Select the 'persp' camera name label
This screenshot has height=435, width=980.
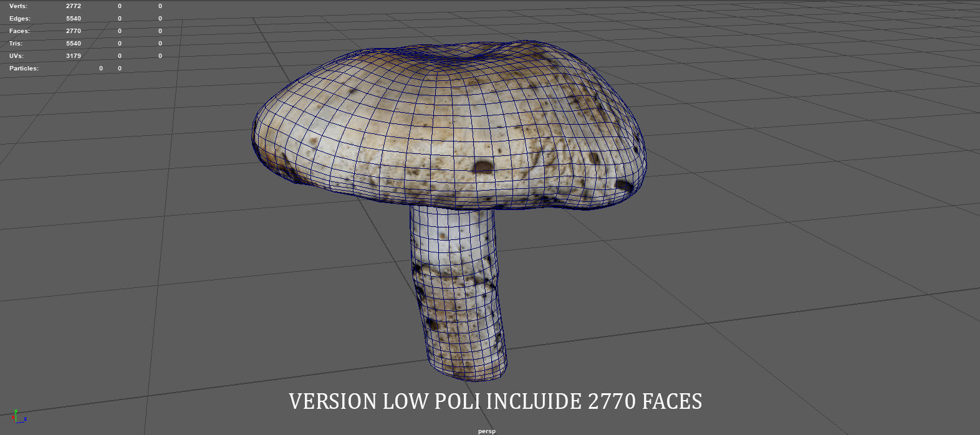[487, 431]
